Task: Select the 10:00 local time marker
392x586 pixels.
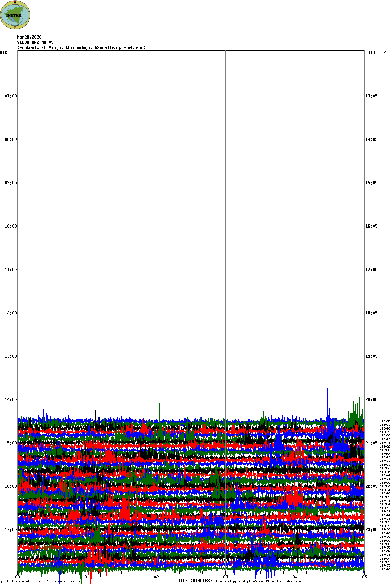Action: (x=10, y=226)
